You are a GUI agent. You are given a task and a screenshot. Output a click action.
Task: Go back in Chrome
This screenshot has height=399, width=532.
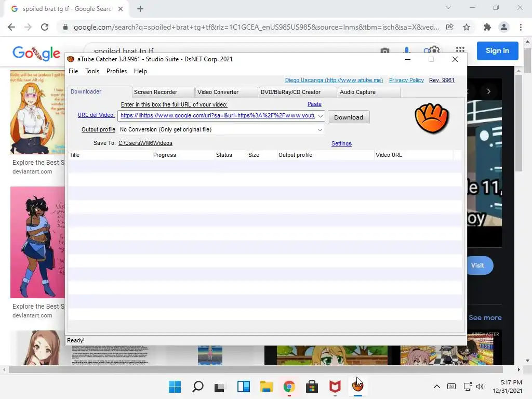11,27
